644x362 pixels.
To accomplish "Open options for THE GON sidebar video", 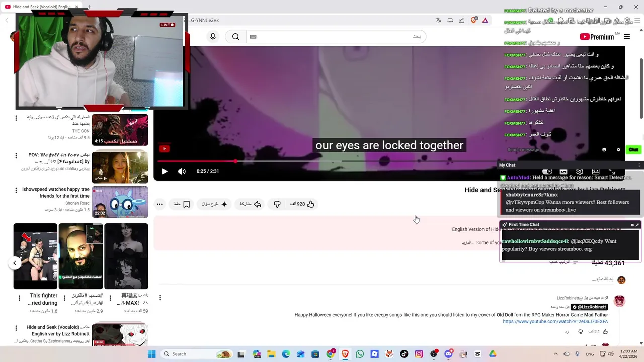I will click(16, 118).
